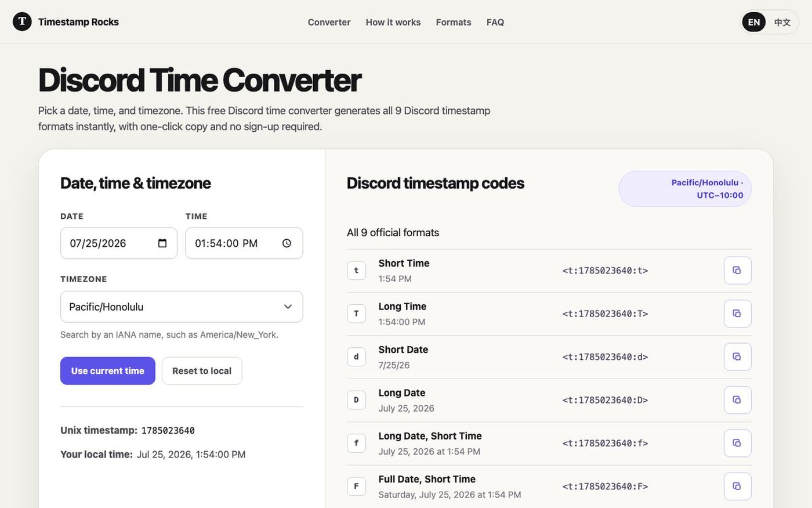
Task: Open the Converter nav item
Action: tap(329, 22)
